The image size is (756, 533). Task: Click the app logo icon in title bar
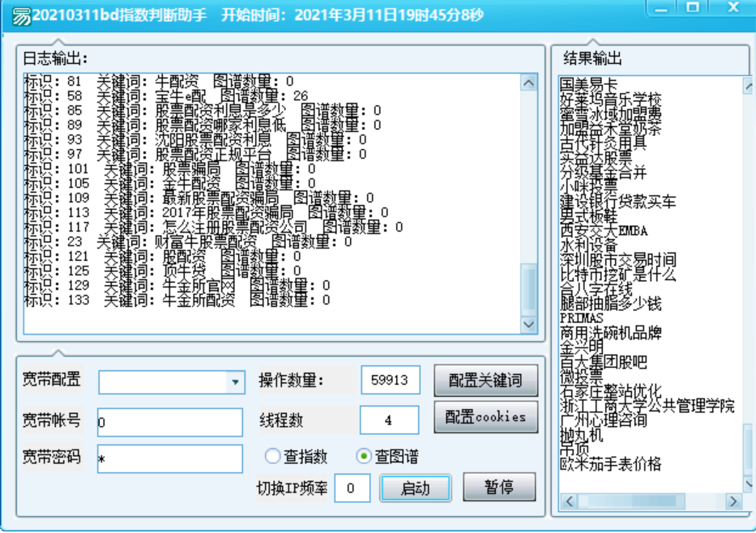tap(21, 16)
